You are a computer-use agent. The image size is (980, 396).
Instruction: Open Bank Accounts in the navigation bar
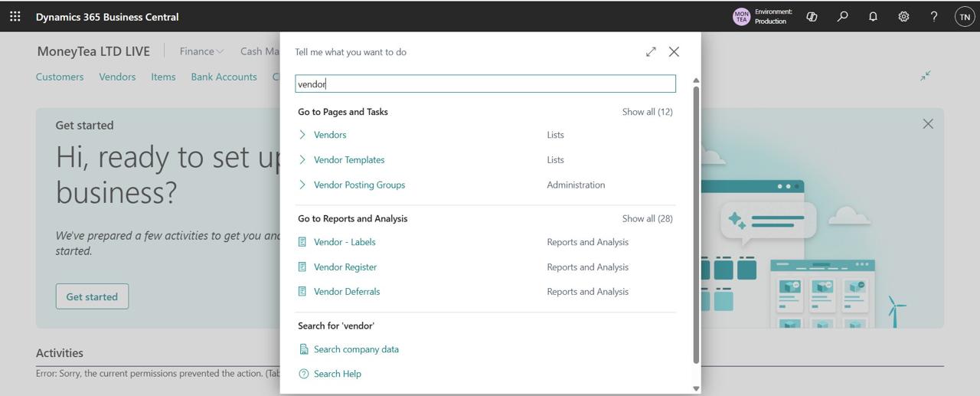[x=224, y=77]
